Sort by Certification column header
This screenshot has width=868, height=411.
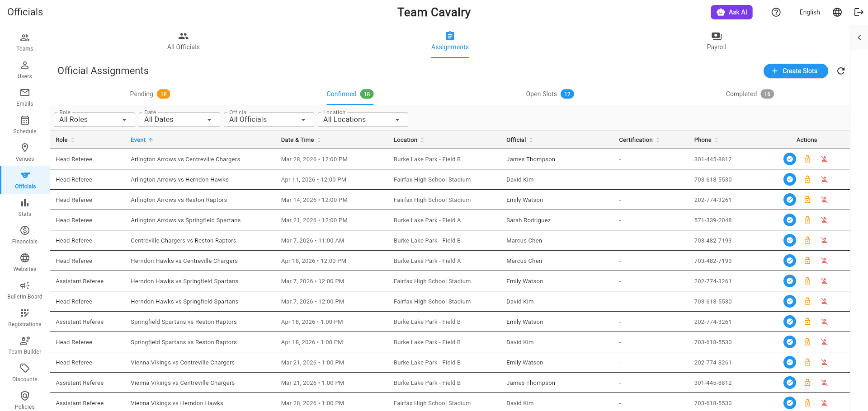[x=639, y=140]
